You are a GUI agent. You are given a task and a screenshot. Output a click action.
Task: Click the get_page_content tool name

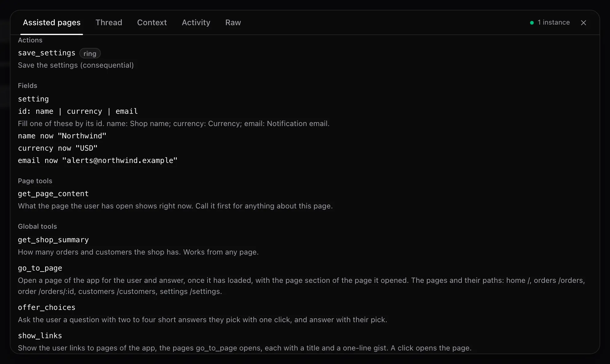[53, 194]
